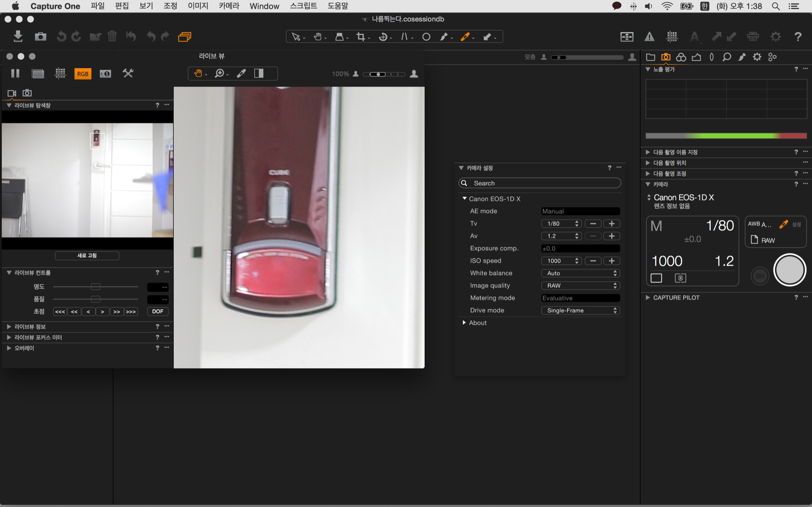This screenshot has width=812, height=507.
Task: Pause the live view feed
Action: pos(15,73)
